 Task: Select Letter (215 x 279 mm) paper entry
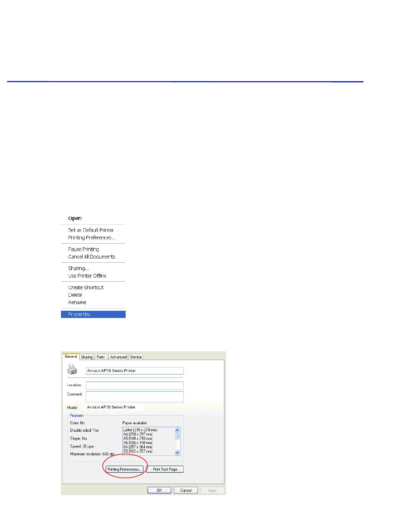[x=140, y=430]
